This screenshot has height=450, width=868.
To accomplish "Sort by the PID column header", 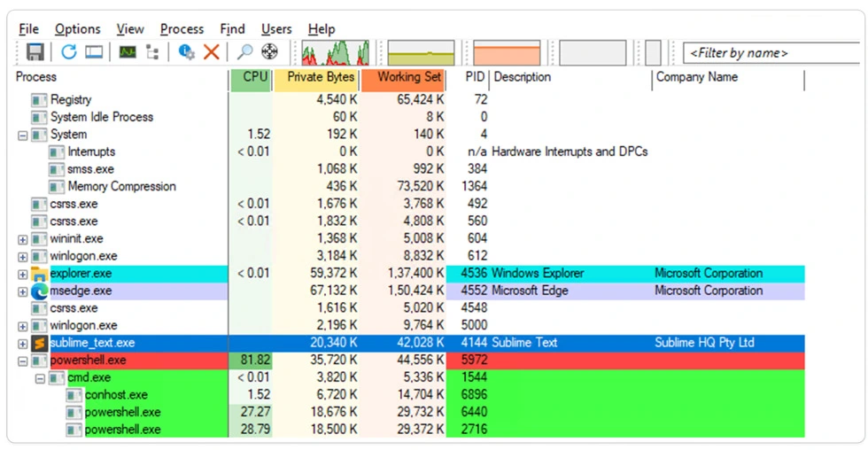I will pyautogui.click(x=469, y=77).
